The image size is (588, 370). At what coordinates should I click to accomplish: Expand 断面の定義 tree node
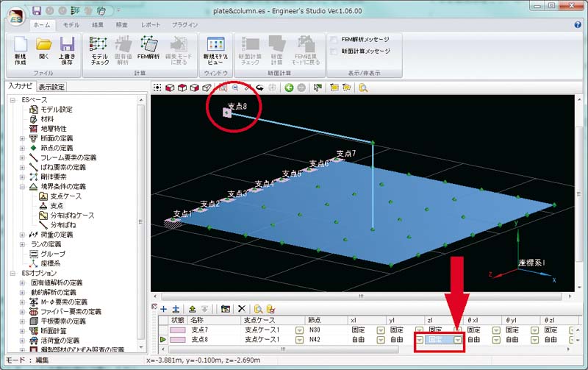22,138
